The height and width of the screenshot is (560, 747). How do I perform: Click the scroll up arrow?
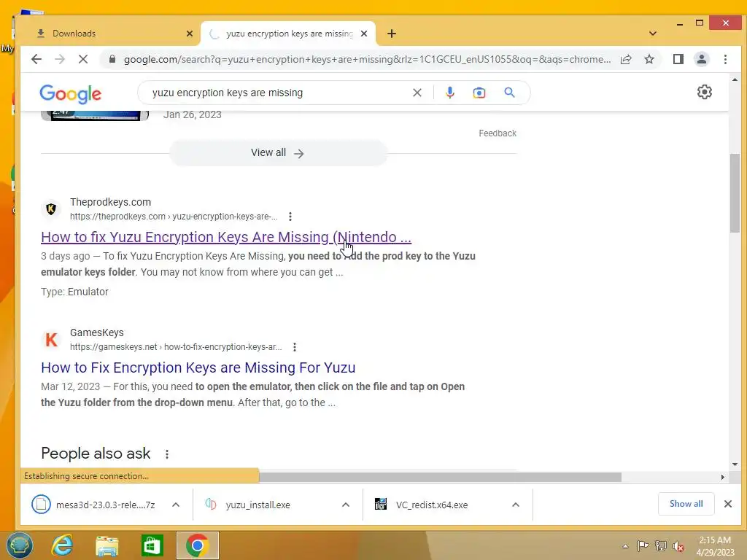pyautogui.click(x=735, y=79)
